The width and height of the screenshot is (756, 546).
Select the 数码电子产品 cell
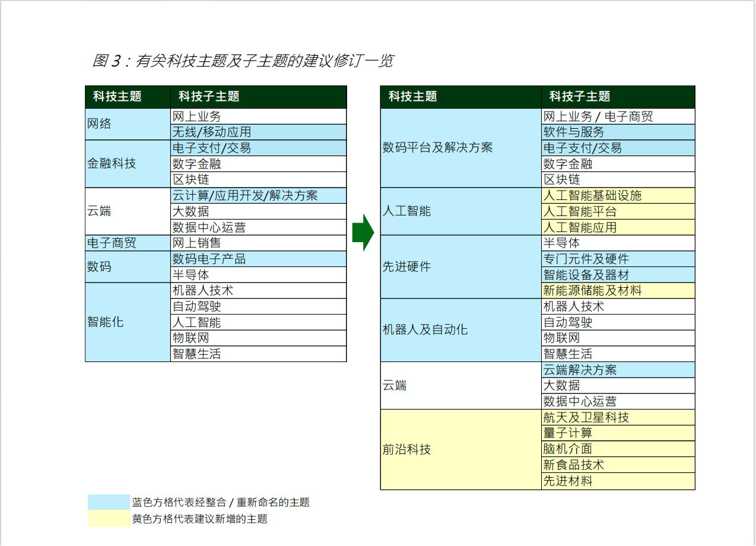(x=258, y=259)
